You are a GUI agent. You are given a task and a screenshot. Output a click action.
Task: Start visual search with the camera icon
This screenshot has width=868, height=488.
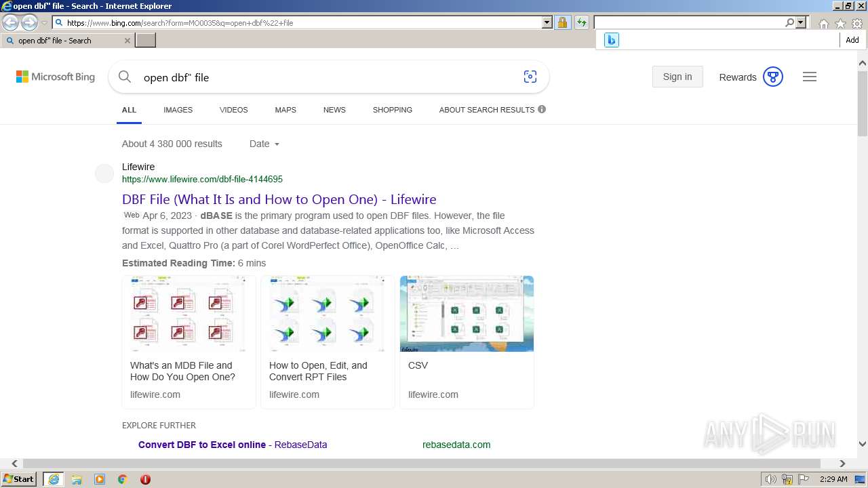[530, 77]
